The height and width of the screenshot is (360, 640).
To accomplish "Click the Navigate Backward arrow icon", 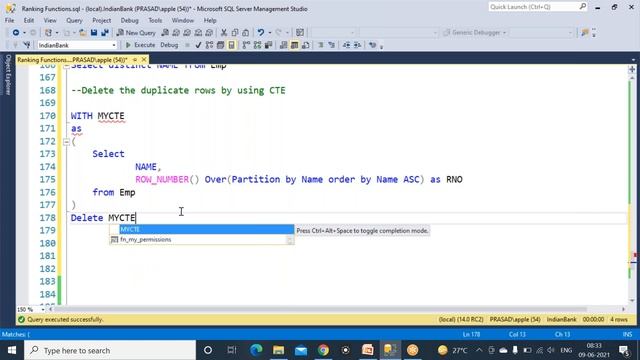I will (16, 33).
